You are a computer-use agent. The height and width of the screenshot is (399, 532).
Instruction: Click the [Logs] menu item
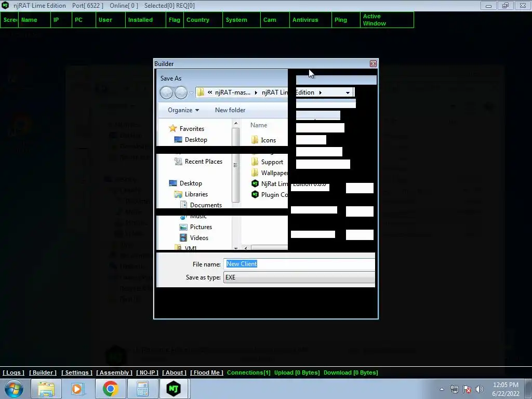pos(14,373)
